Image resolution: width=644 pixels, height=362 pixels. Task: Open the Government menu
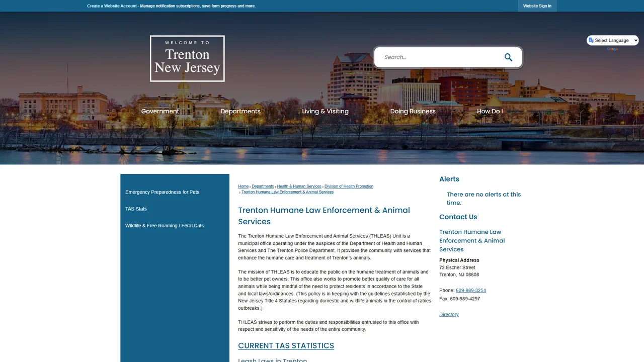160,111
